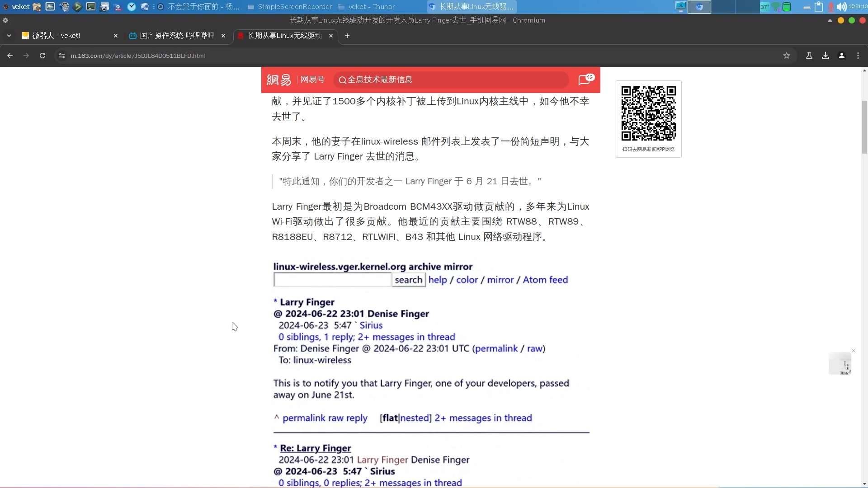Click the 'Atom feed' link
The width and height of the screenshot is (868, 488).
click(x=545, y=280)
